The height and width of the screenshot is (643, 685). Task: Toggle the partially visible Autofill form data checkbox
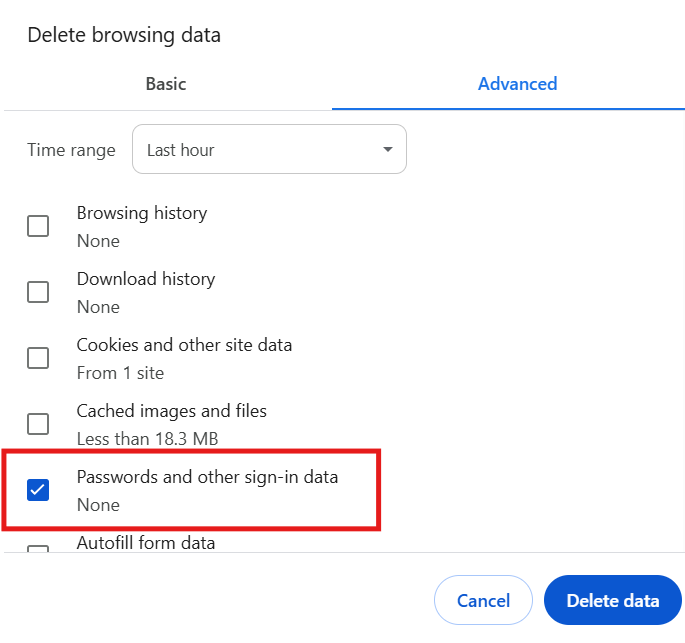[x=38, y=548]
